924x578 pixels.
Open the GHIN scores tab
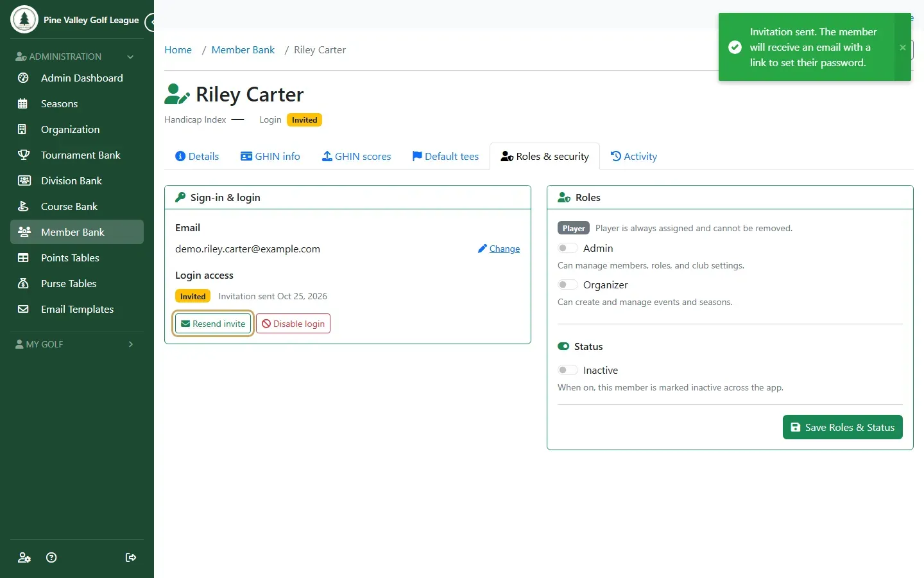356,156
